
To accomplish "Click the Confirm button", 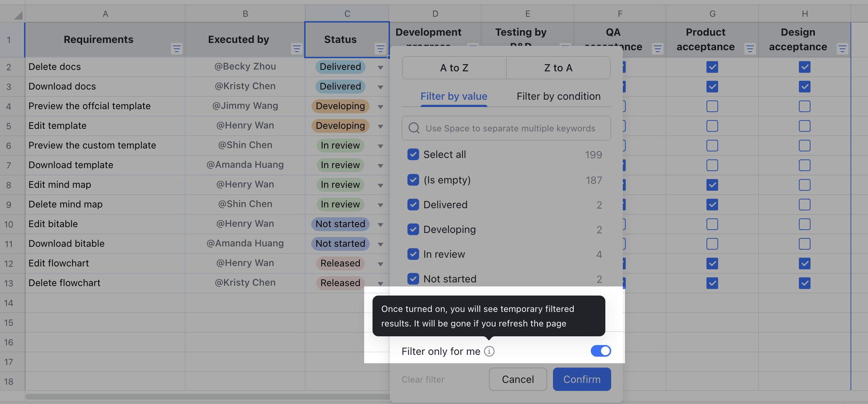I will (582, 379).
